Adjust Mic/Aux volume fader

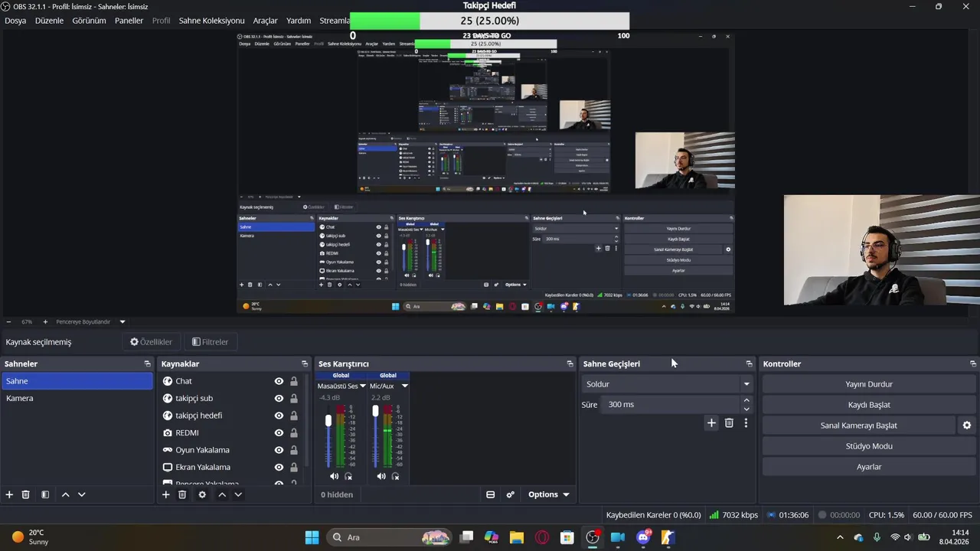pos(375,411)
